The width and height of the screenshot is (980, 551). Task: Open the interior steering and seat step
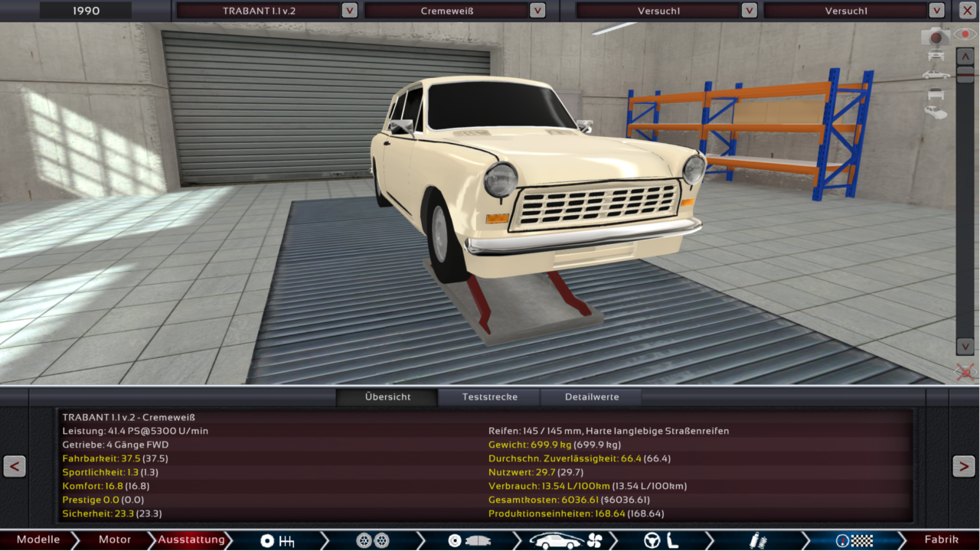[661, 540]
